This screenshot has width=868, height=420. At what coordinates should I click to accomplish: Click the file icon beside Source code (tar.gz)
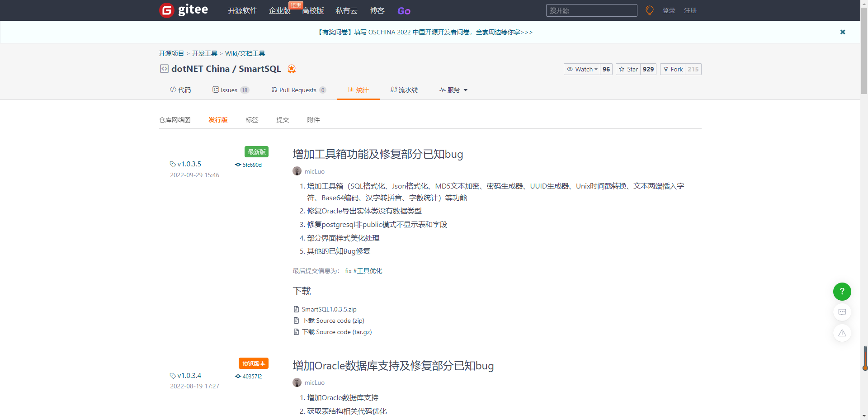coord(296,332)
